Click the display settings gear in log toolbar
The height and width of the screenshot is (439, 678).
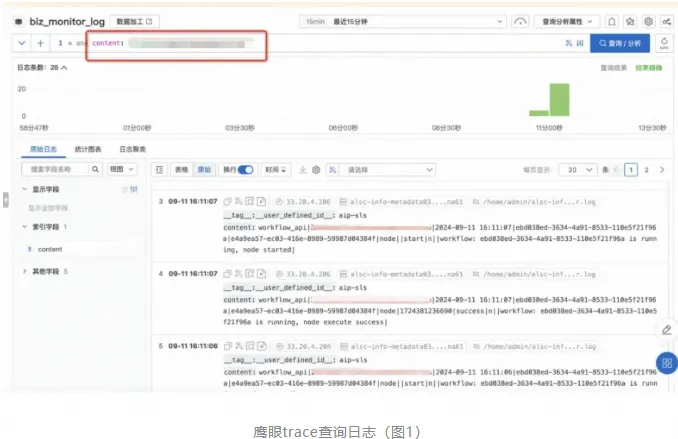(316, 170)
